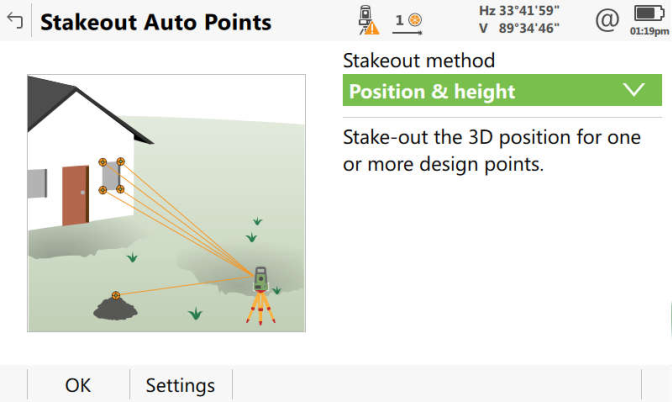
Task: Click the red door in the illustration
Action: 75,195
